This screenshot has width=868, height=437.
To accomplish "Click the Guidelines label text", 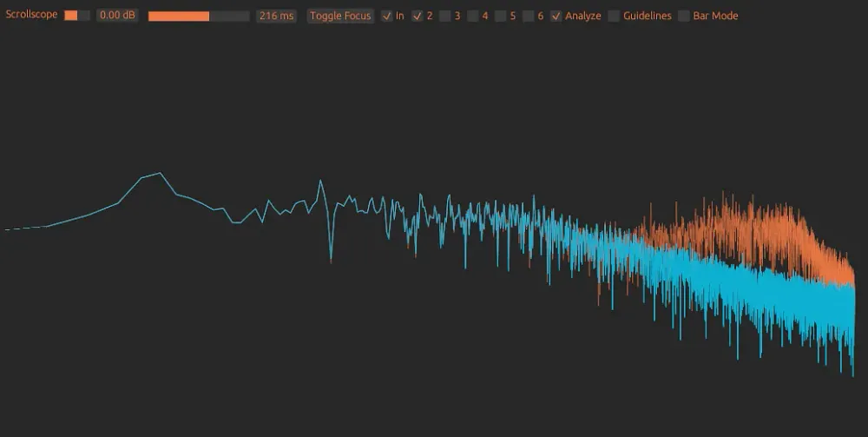I will (647, 16).
